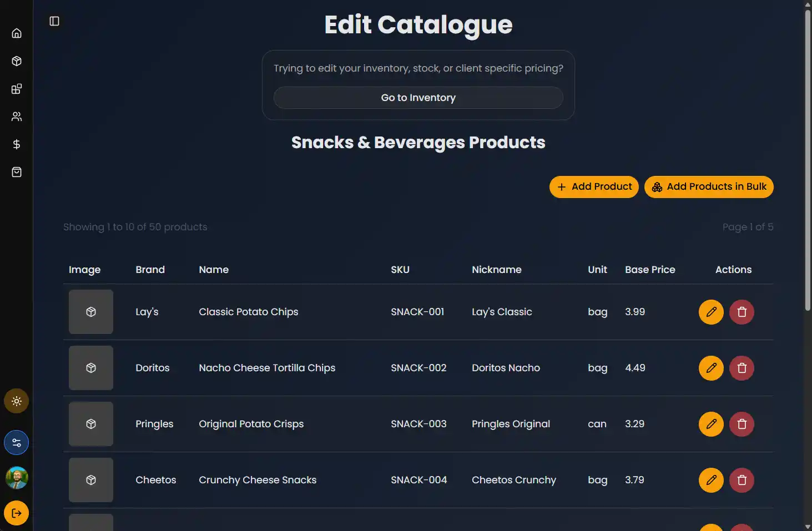The width and height of the screenshot is (812, 531).
Task: Switch theme with the sun icon
Action: 17,401
